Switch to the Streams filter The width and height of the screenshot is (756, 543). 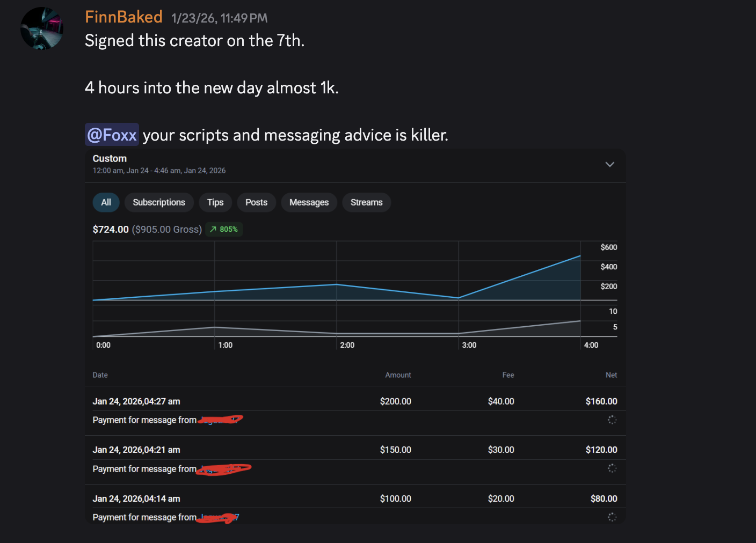tap(366, 202)
